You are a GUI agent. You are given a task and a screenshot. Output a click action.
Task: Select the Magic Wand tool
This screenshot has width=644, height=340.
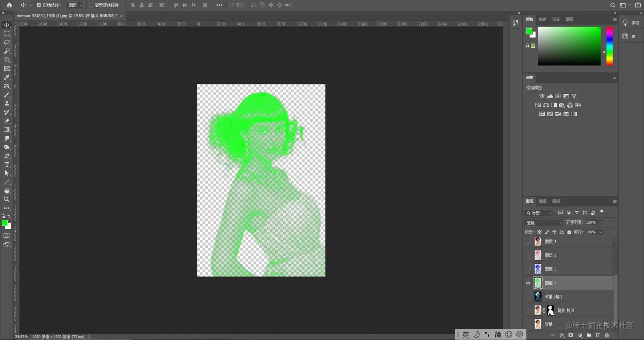[x=7, y=51]
